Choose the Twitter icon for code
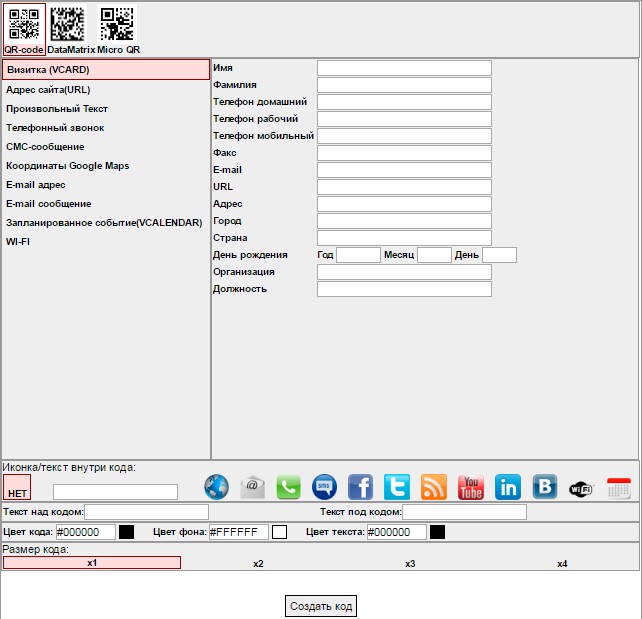 [397, 487]
